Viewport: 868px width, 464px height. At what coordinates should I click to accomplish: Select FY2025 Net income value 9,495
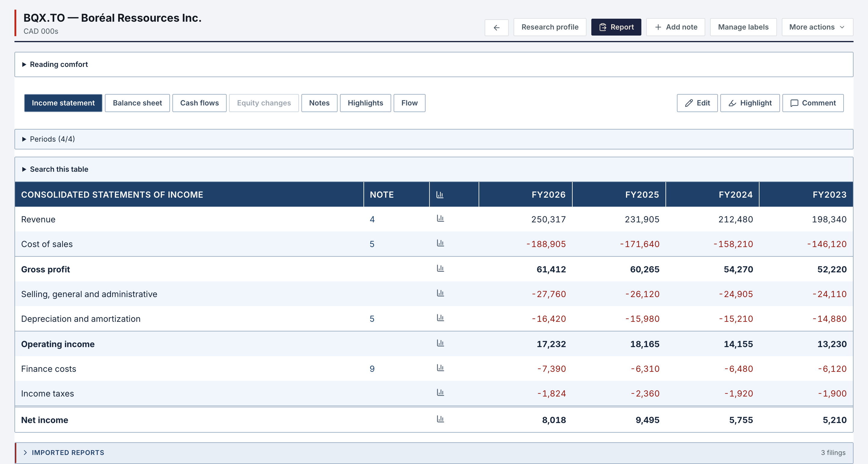tap(647, 420)
